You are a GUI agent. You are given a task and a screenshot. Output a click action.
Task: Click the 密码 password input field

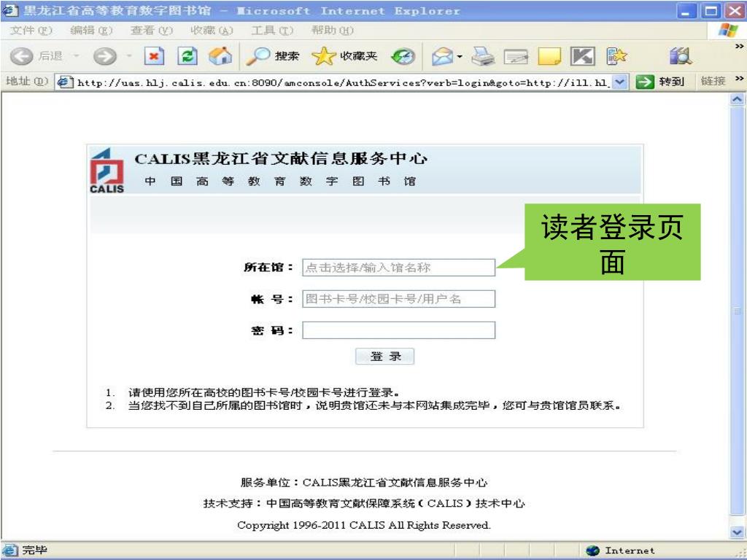click(x=399, y=330)
